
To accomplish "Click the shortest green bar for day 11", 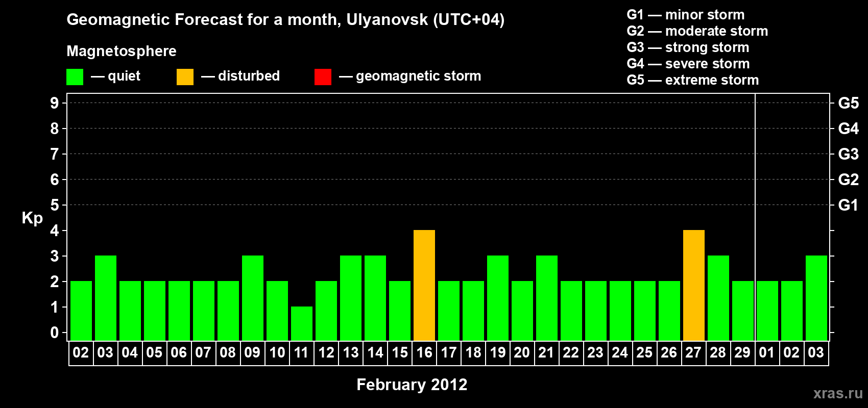I will tap(302, 323).
